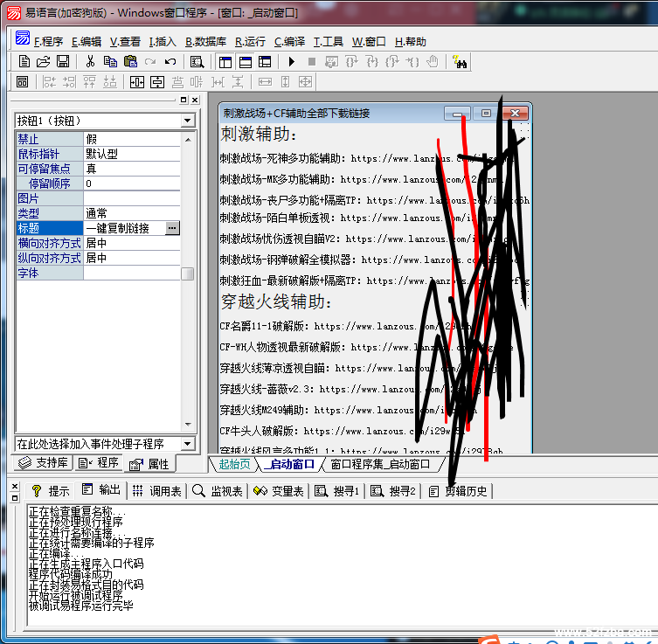Viewport: 658px width, 644px height.
Task: Open the C.编译 menu
Action: coord(289,42)
